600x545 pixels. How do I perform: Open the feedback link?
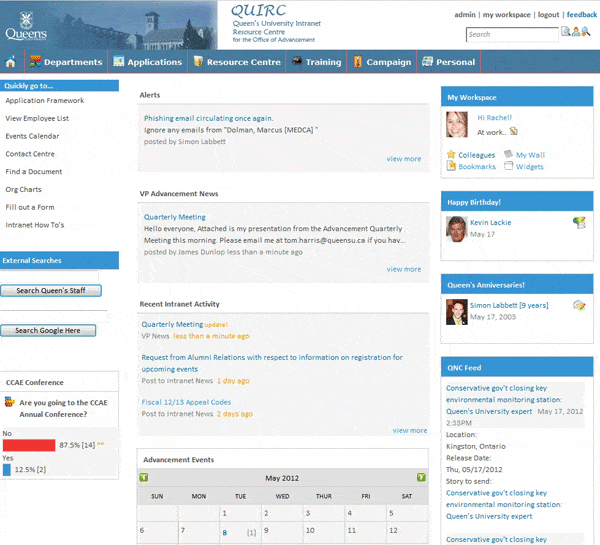[x=582, y=15]
